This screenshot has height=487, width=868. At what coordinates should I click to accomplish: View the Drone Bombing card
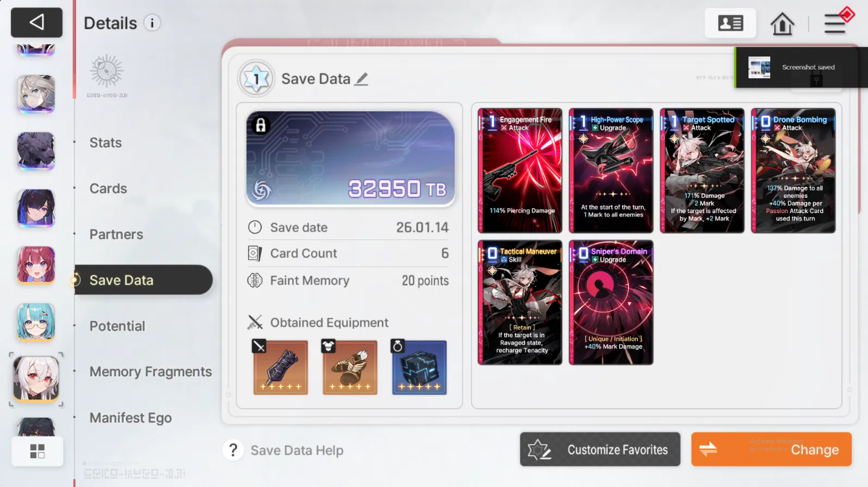[793, 170]
